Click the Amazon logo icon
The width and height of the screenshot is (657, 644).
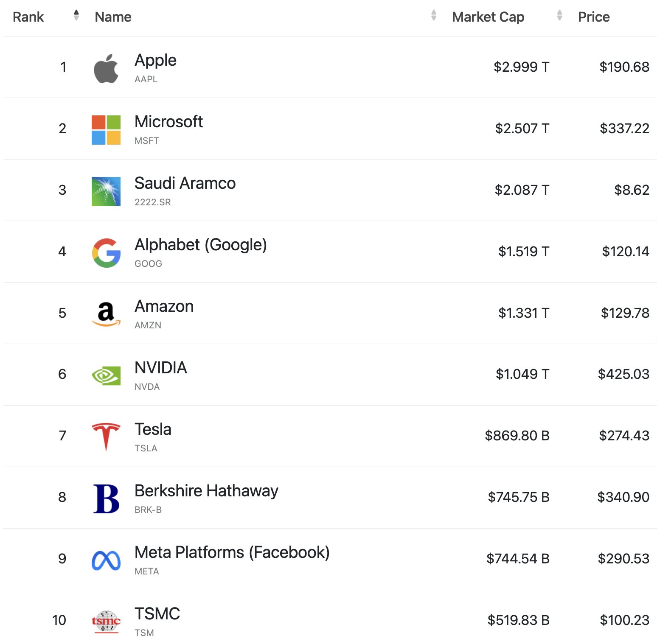pos(106,314)
